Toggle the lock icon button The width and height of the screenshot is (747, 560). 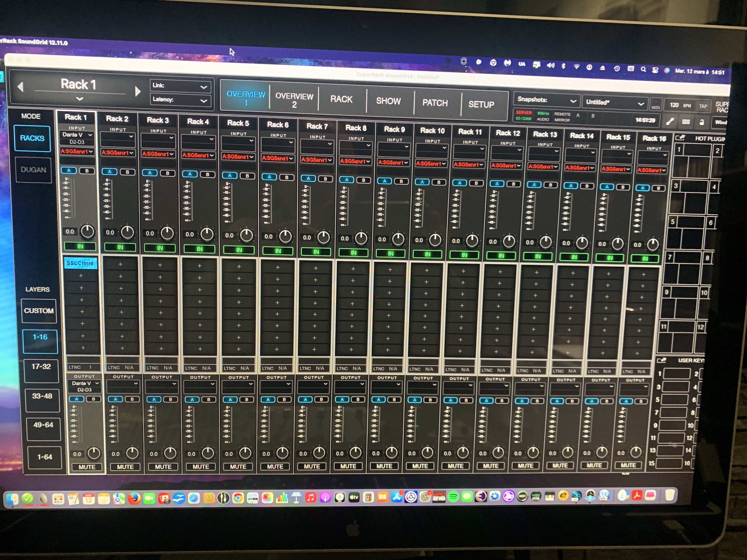click(x=702, y=122)
